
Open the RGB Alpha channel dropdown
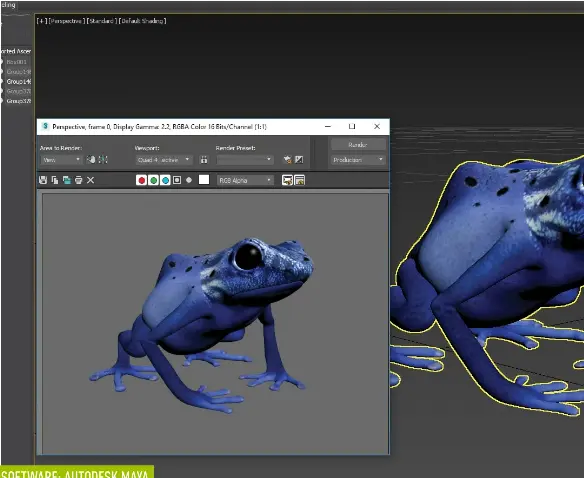[245, 180]
